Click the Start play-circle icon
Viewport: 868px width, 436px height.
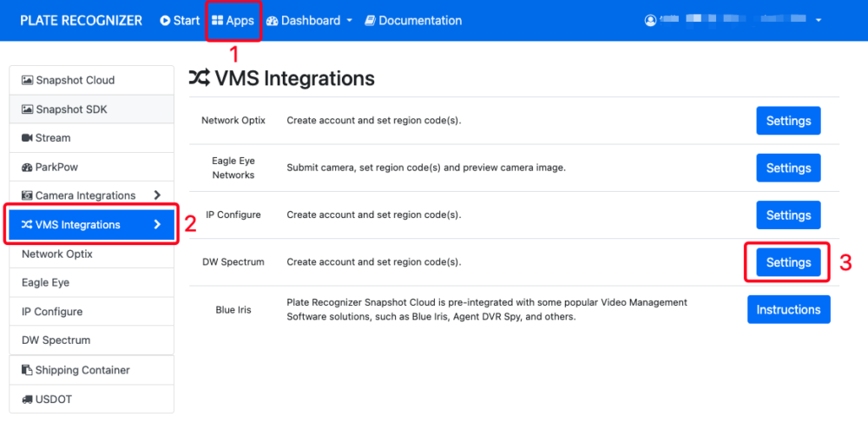point(165,21)
